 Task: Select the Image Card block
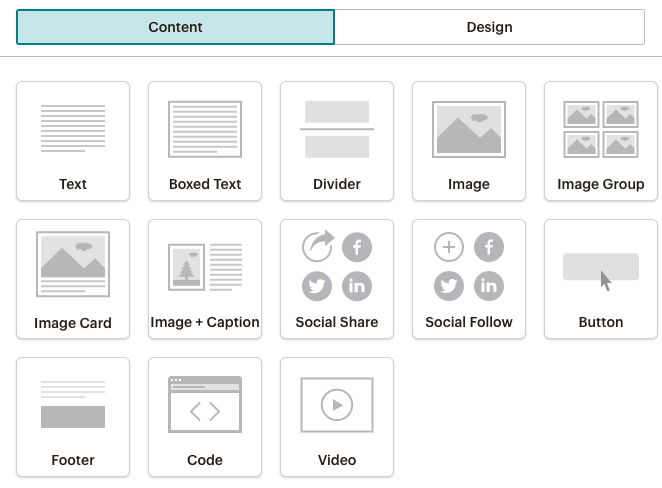[x=73, y=279]
